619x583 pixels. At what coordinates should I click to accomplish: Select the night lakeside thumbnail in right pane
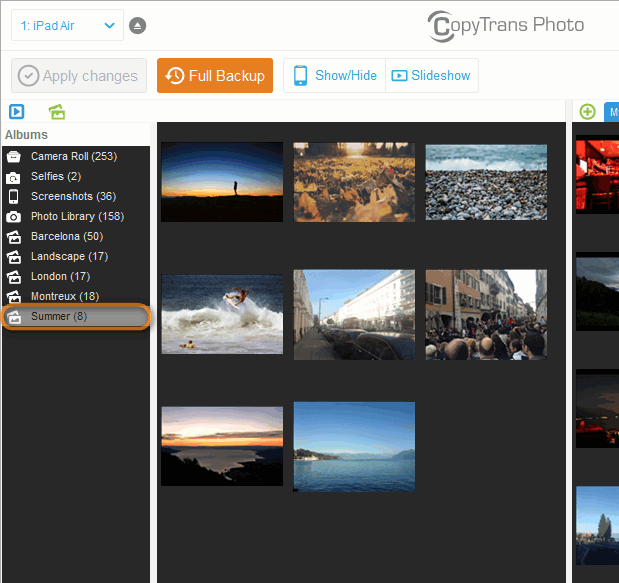tap(597, 409)
